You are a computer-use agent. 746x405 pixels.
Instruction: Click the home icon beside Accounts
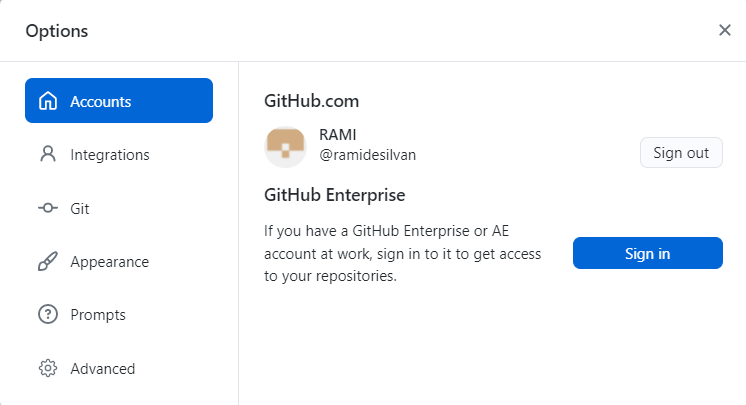pos(47,101)
